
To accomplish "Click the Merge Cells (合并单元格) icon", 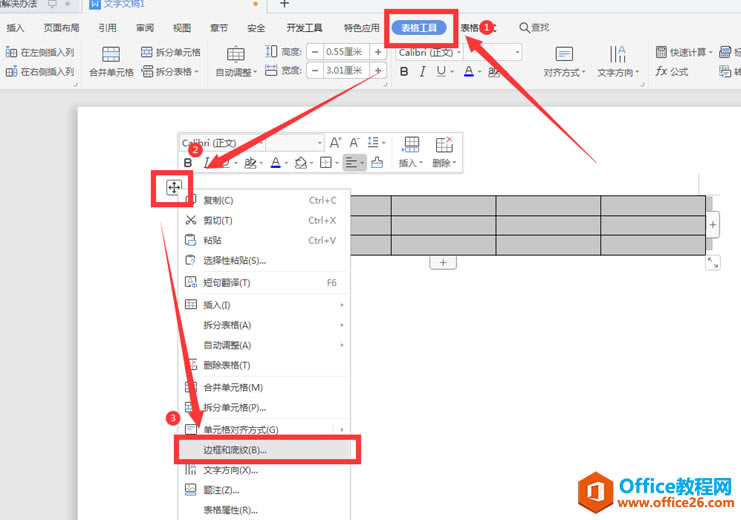I will point(111,54).
